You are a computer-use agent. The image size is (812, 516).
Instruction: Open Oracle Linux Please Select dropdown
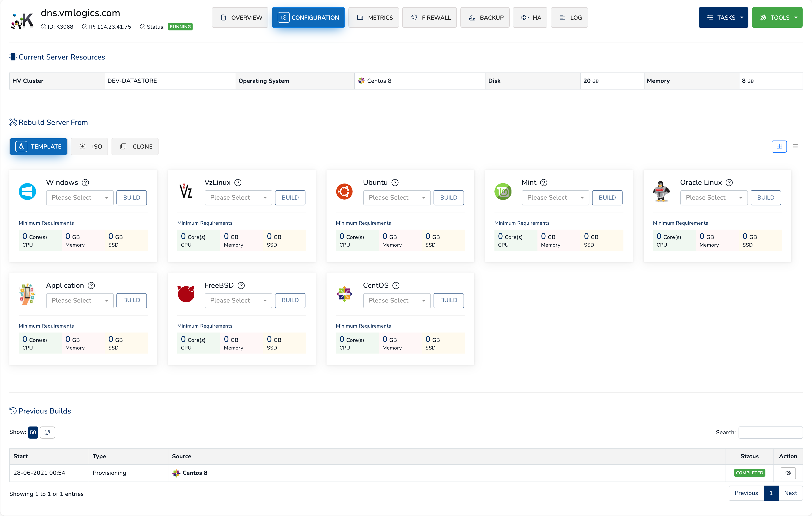point(713,198)
